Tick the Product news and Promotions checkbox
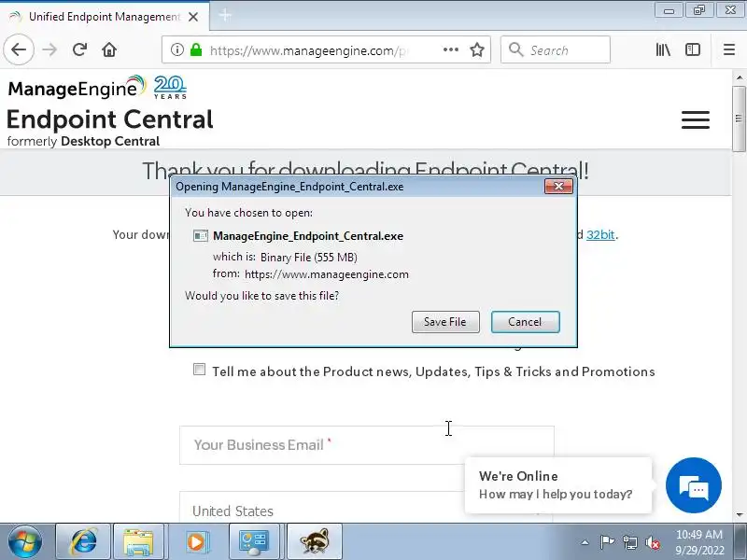 [x=199, y=370]
